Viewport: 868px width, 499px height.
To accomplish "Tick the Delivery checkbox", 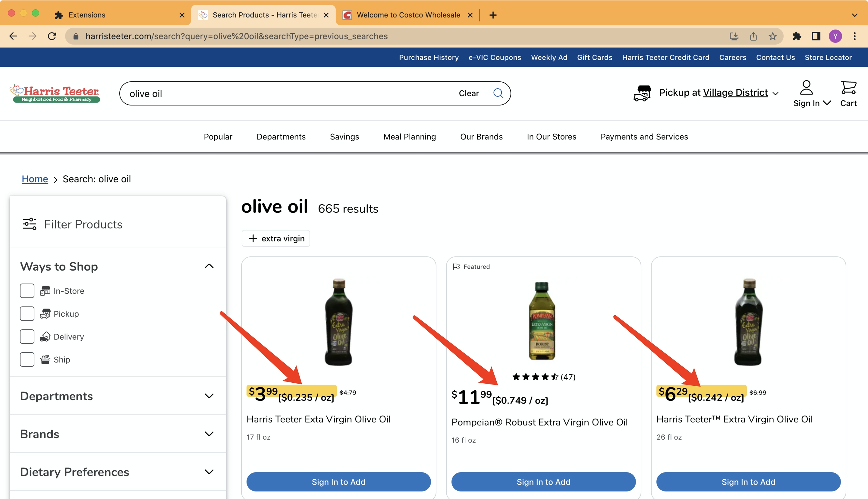I will [27, 337].
